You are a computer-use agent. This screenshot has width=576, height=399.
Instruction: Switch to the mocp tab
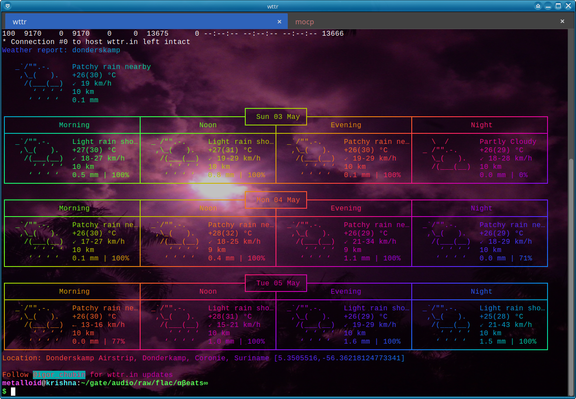[428, 22]
